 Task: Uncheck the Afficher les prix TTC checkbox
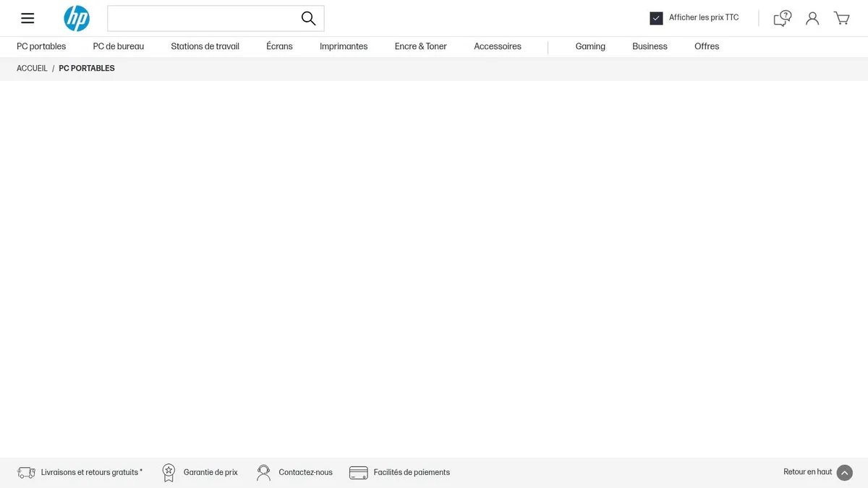pyautogui.click(x=656, y=18)
